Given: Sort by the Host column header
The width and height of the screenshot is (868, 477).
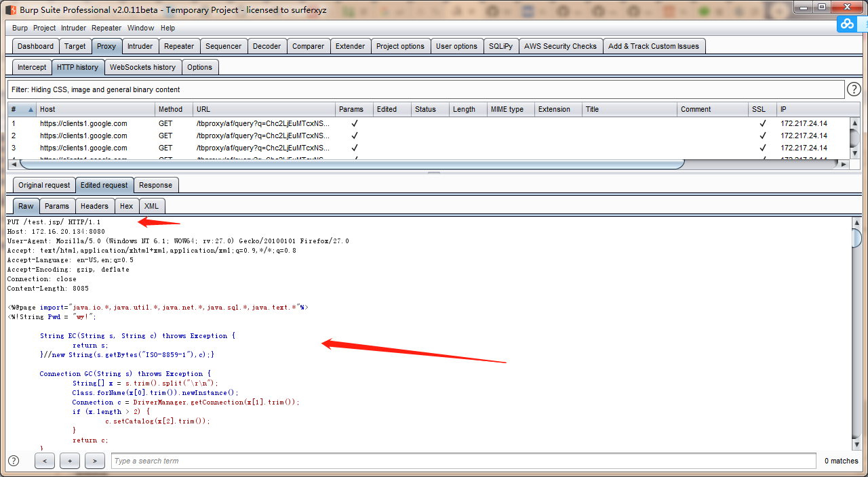Looking at the screenshot, I should tap(95, 109).
